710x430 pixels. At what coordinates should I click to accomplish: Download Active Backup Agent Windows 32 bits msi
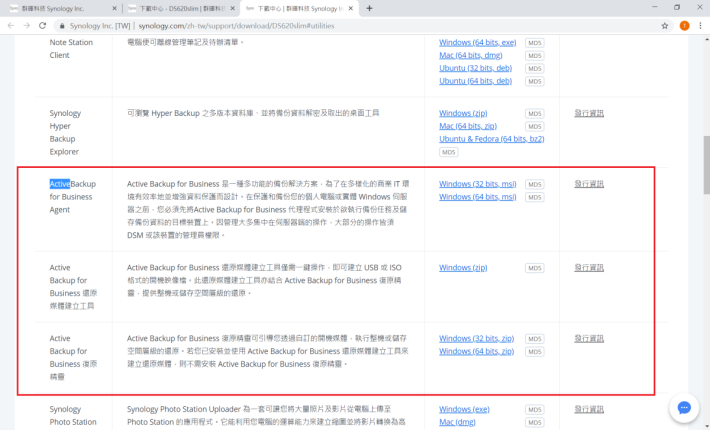pyautogui.click(x=477, y=184)
